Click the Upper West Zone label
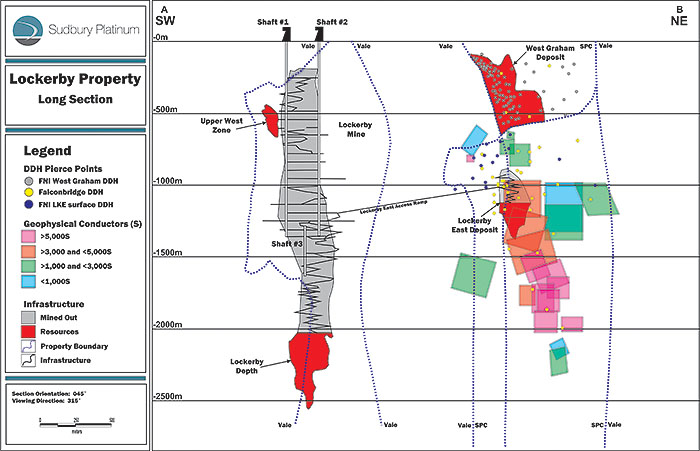The height and width of the screenshot is (451, 700). 221,125
